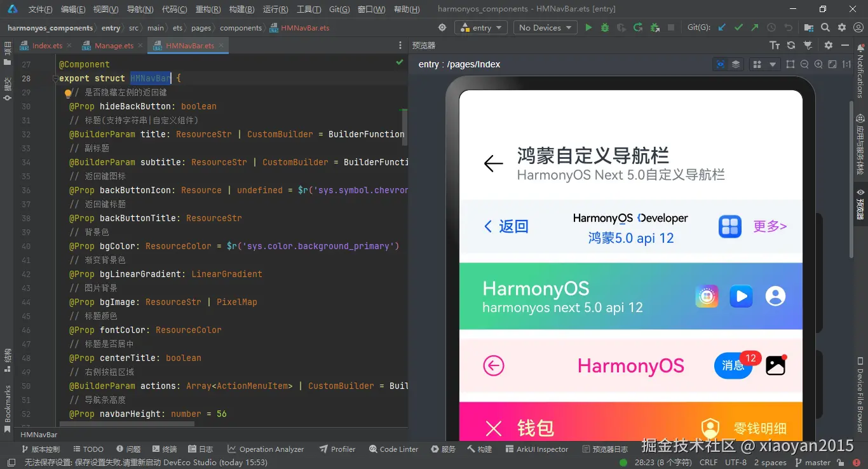Open the 版本控制 tool window

[39, 449]
